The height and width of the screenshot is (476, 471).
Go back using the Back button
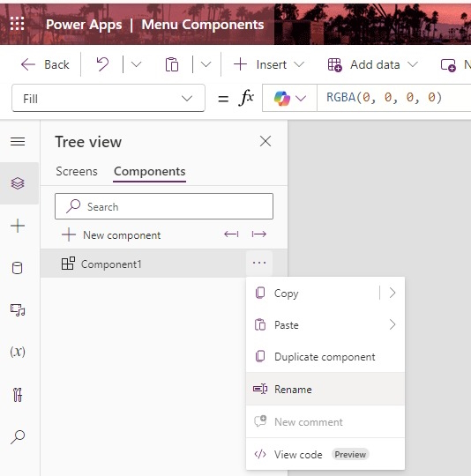(x=45, y=64)
